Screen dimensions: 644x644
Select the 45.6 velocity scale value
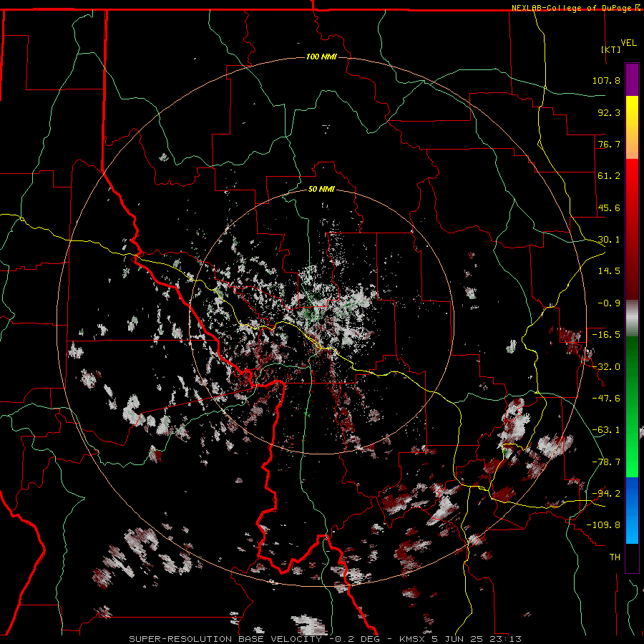[609, 208]
